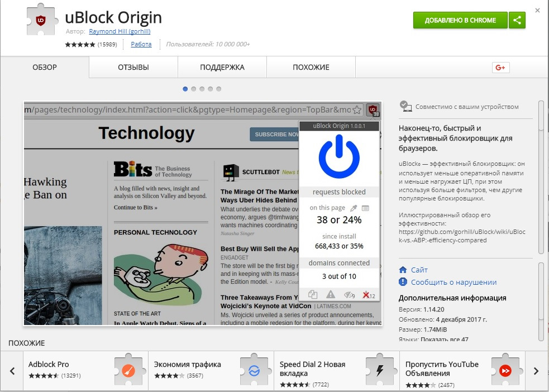Click the red X icon with 12
549x392 pixels.
click(x=369, y=295)
